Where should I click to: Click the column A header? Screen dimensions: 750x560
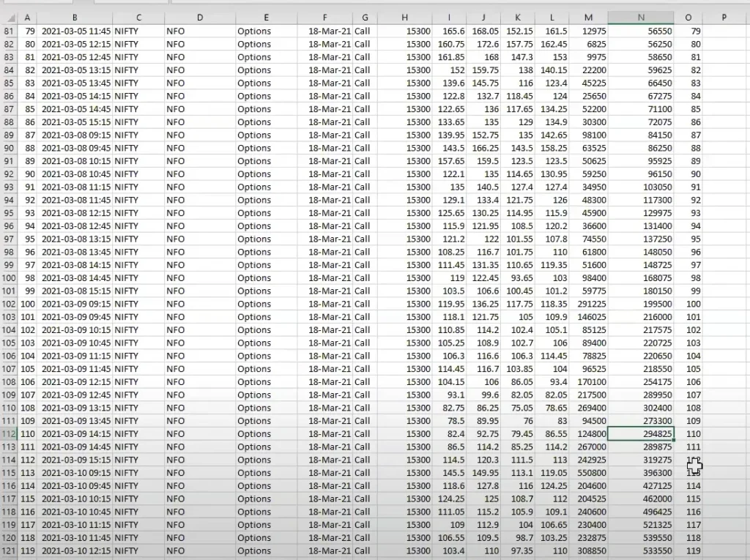tap(28, 17)
